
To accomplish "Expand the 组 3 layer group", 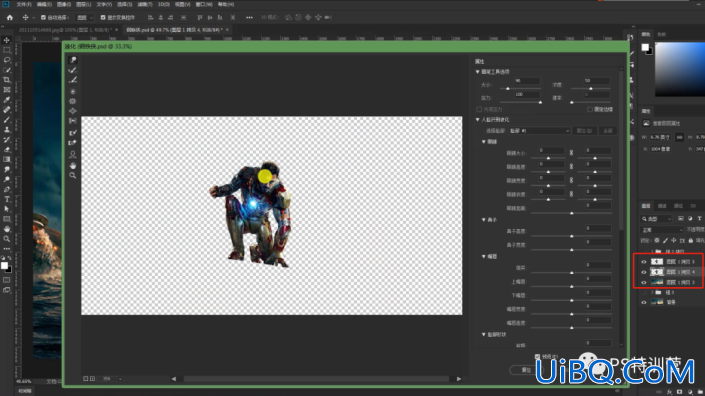I will [x=651, y=293].
